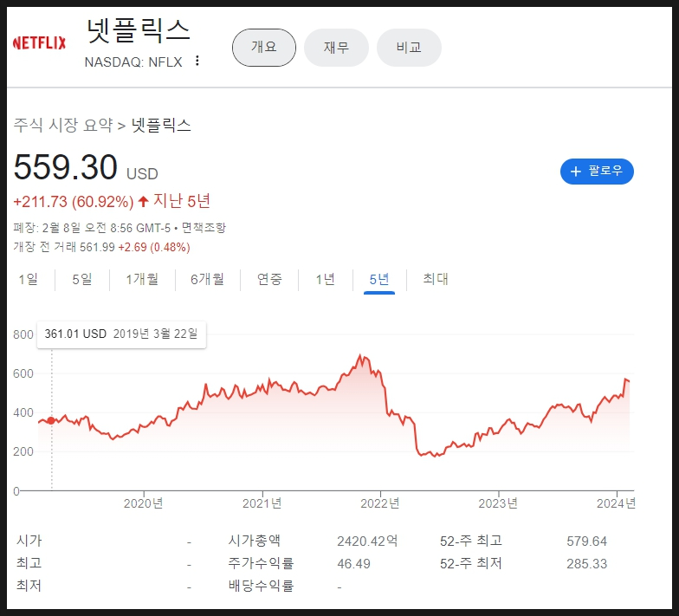The image size is (679, 616).
Task: Click the 600 y-axis label
Action: (23, 374)
